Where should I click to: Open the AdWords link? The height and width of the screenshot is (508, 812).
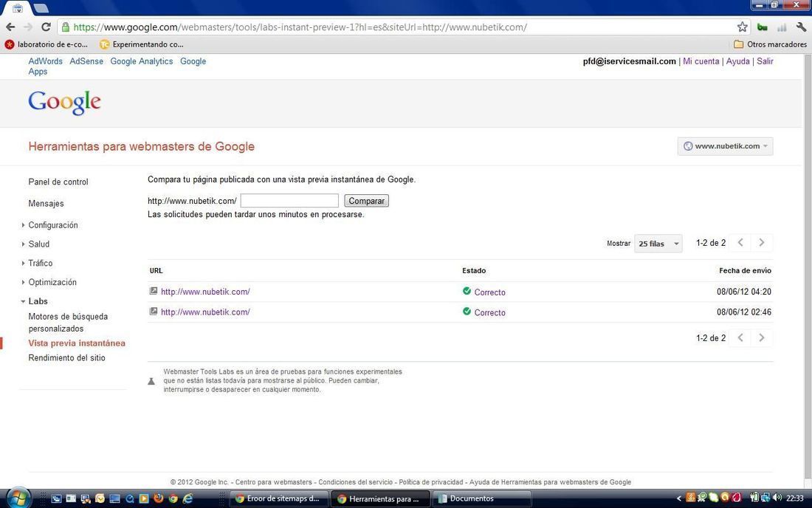click(46, 61)
